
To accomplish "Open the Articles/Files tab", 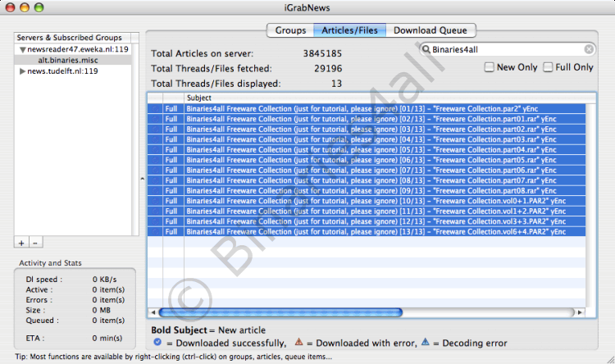I will [349, 30].
